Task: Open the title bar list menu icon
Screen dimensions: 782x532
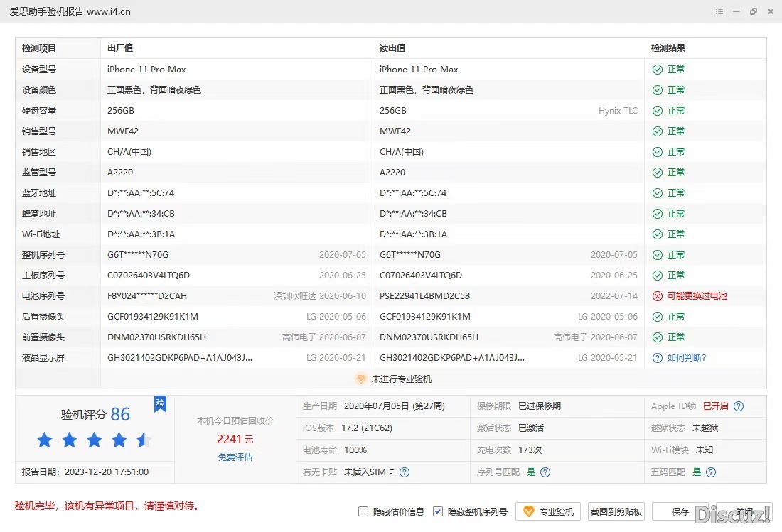Action: (719, 11)
